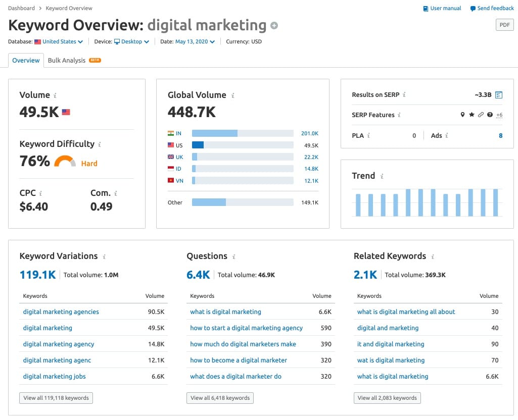Click the plus icon beside digital marketing title
The width and height of the screenshot is (518, 420).
click(x=273, y=25)
